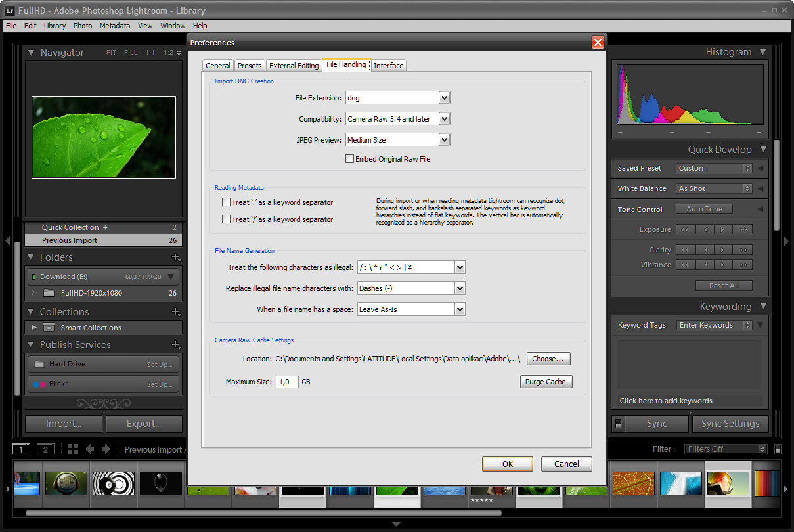
Task: Hide the right panel group arrow
Action: click(x=787, y=241)
